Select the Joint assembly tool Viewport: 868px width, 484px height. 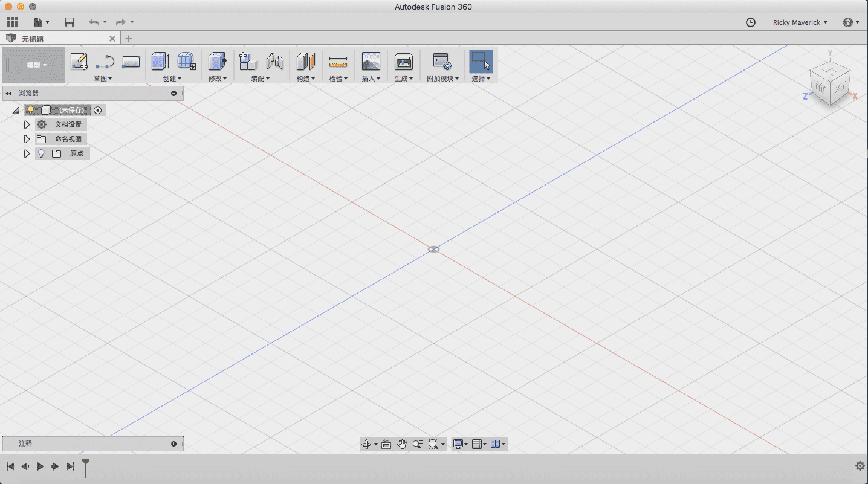point(275,61)
